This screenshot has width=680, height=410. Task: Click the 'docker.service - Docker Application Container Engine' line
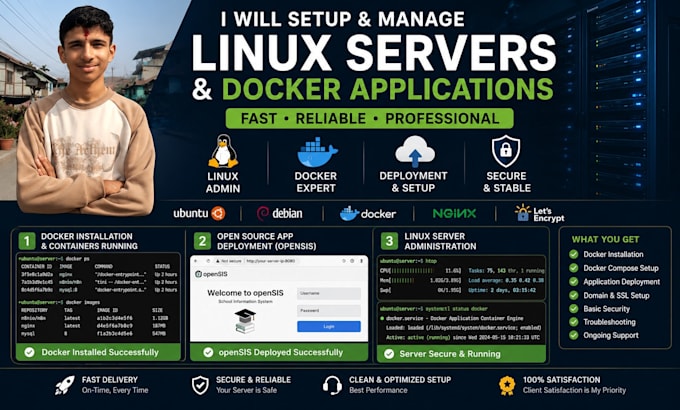(x=451, y=318)
